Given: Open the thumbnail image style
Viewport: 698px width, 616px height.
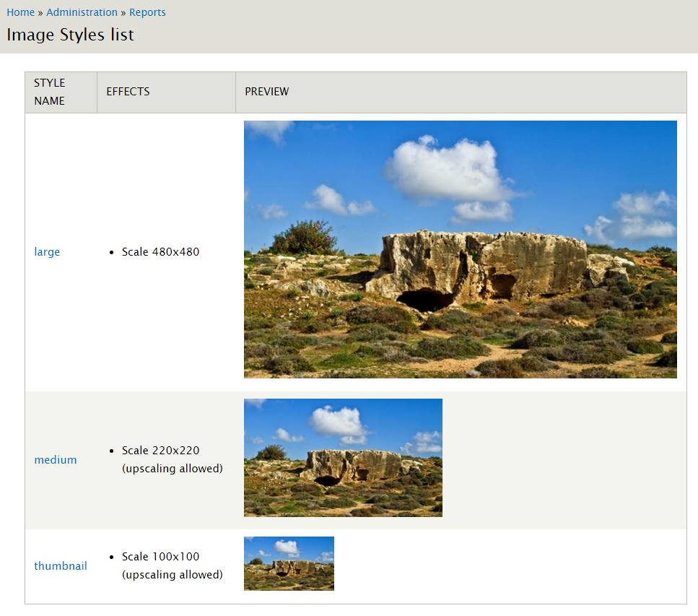Looking at the screenshot, I should click(61, 565).
